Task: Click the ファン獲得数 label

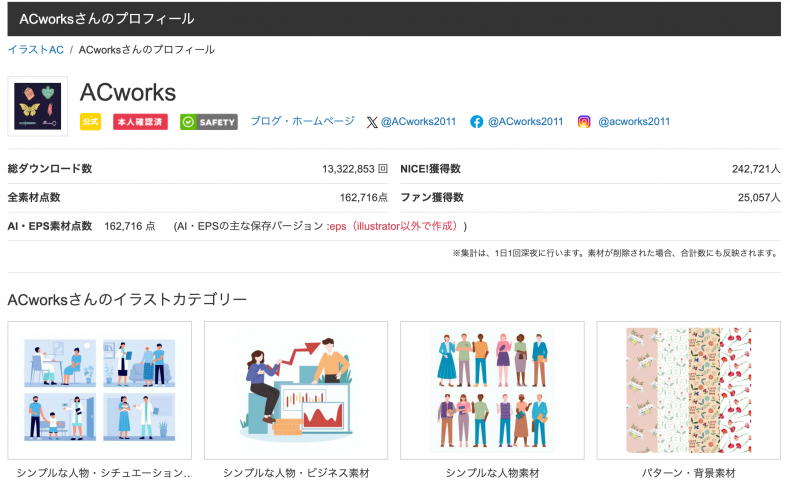Action: point(432,197)
